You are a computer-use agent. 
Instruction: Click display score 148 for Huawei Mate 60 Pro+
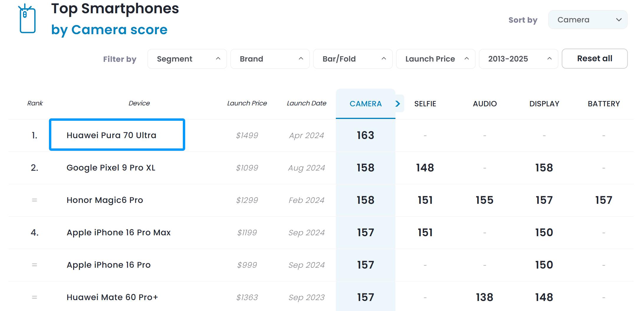[544, 297]
